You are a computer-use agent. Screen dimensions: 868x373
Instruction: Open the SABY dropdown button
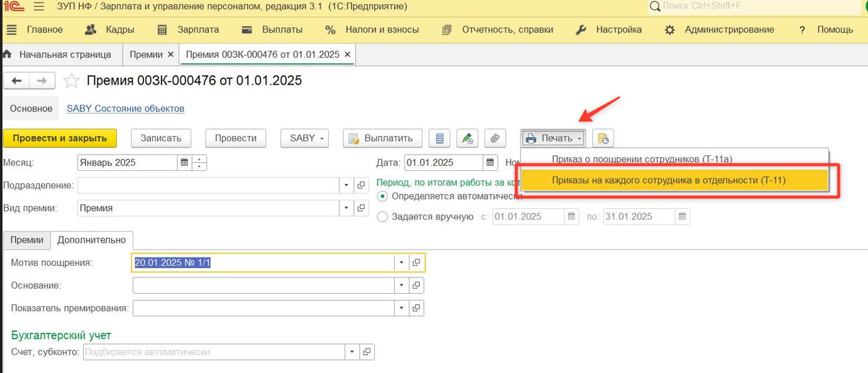pyautogui.click(x=305, y=138)
